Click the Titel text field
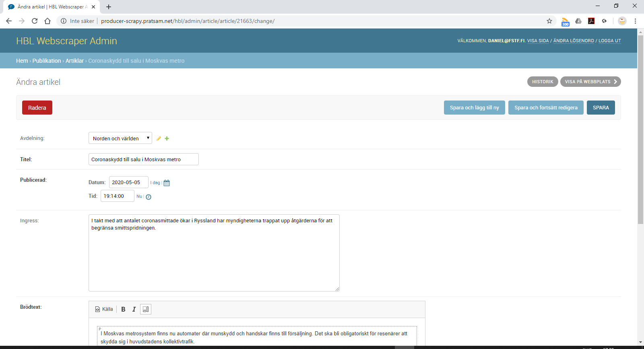The height and width of the screenshot is (349, 644). tap(143, 160)
